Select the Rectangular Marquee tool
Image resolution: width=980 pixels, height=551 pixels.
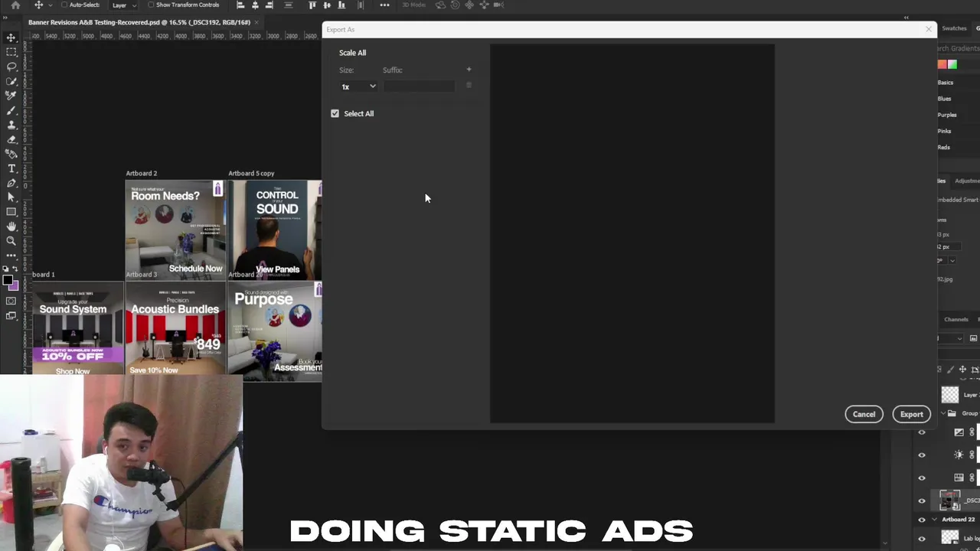click(x=11, y=52)
